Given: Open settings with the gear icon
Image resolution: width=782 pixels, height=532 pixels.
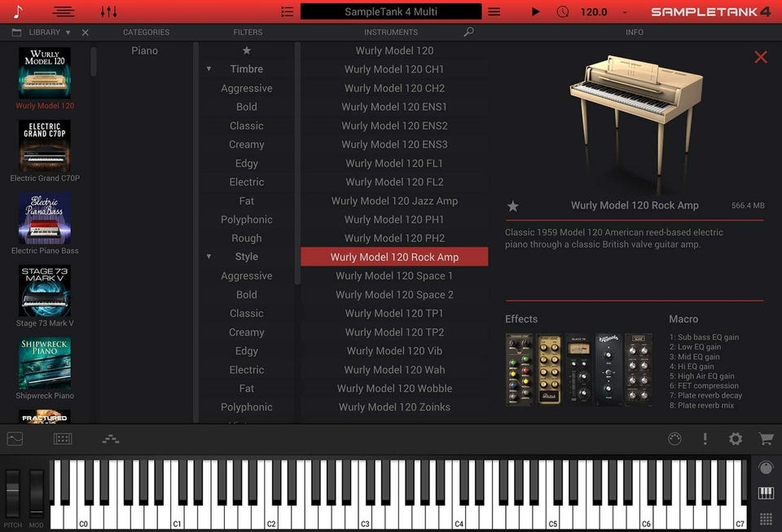Looking at the screenshot, I should (x=735, y=439).
